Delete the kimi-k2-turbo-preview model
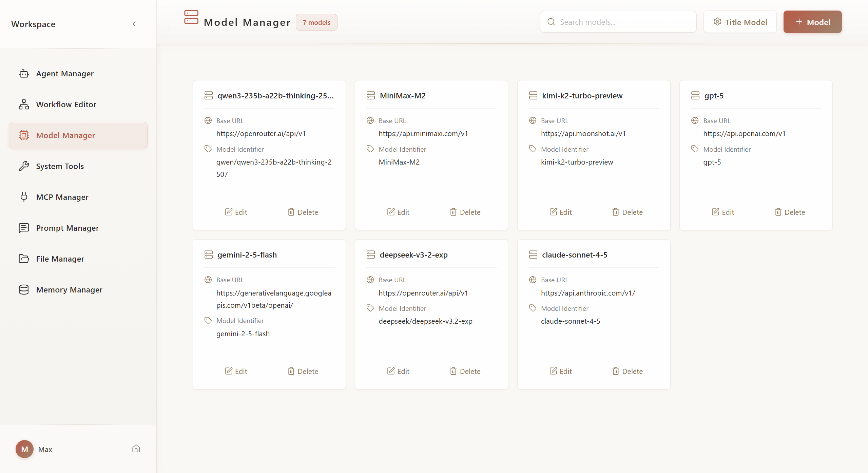868x473 pixels. 627,212
